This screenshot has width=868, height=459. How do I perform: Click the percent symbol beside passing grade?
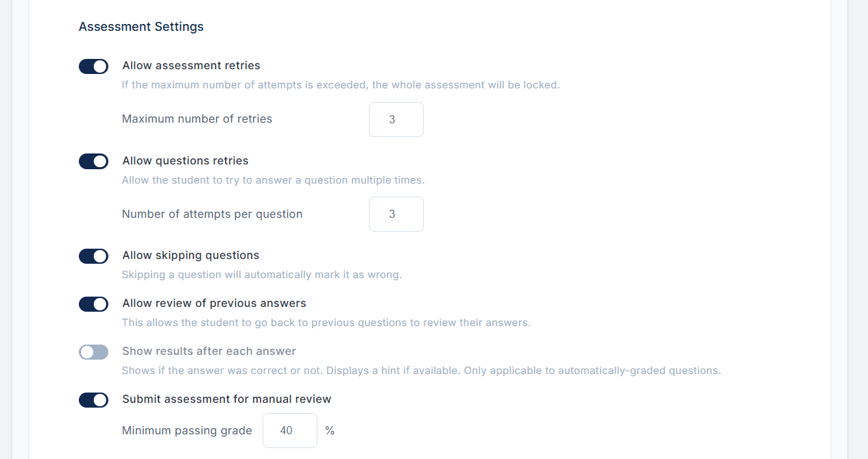point(330,431)
